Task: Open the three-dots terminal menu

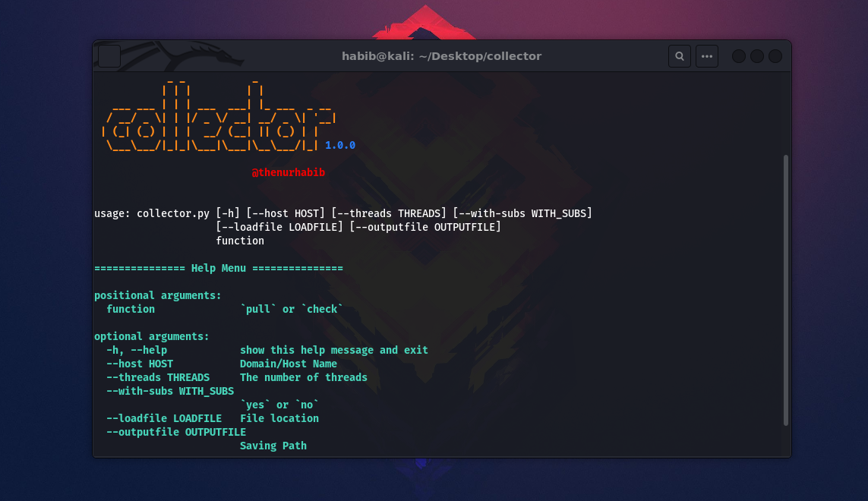Action: [x=707, y=56]
